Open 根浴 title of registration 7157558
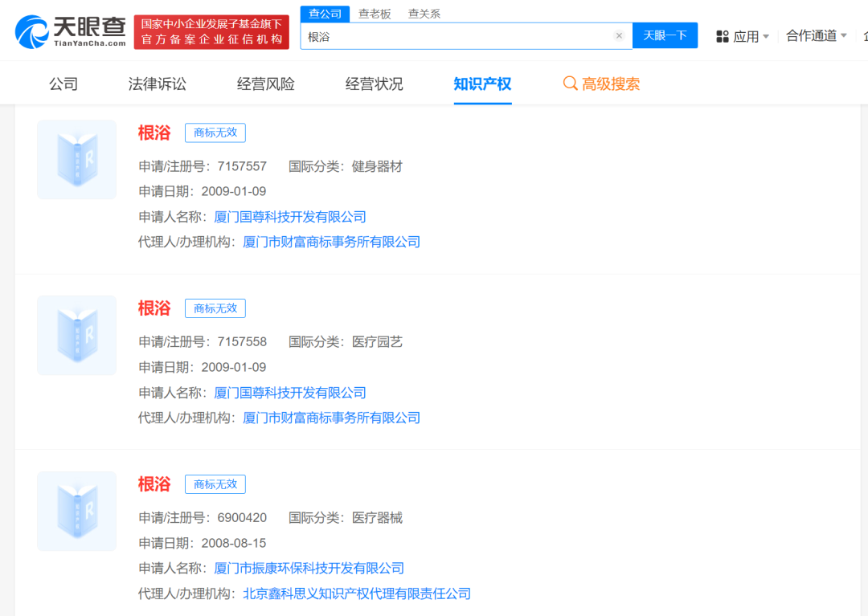The image size is (868, 616). point(154,308)
